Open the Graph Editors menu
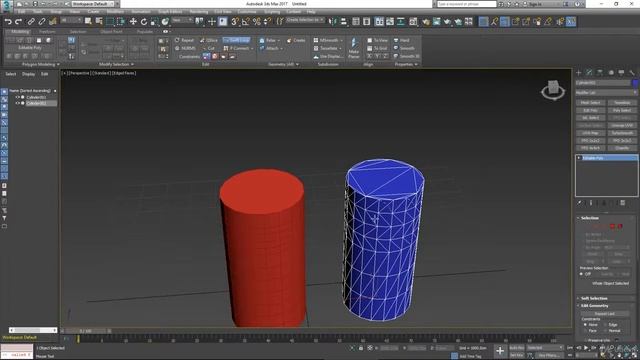Viewport: 640px width, 360px height. [170, 12]
